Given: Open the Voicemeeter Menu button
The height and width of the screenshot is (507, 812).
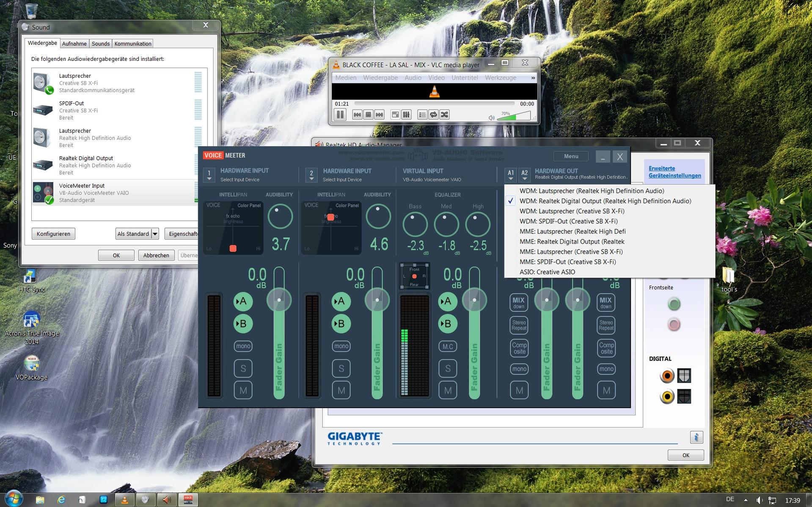Looking at the screenshot, I should [x=571, y=156].
